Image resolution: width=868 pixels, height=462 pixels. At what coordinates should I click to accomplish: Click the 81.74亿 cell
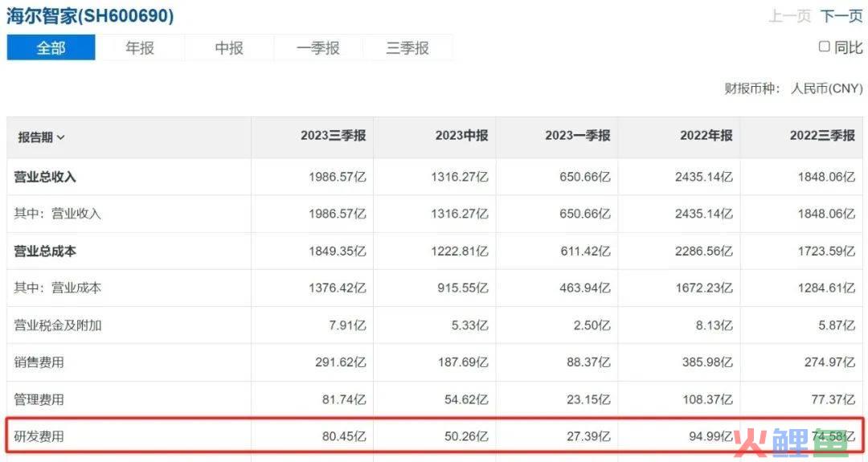(x=344, y=399)
